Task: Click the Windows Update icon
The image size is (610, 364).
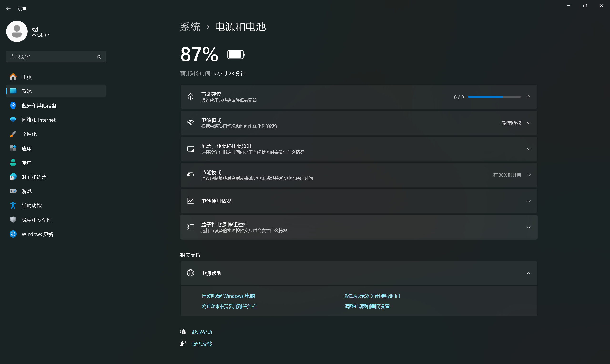Action: [x=13, y=234]
